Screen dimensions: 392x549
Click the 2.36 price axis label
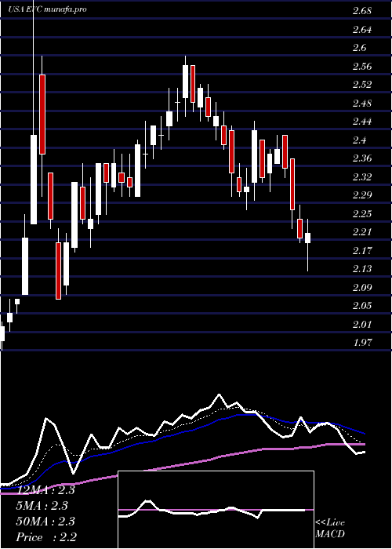click(x=361, y=158)
